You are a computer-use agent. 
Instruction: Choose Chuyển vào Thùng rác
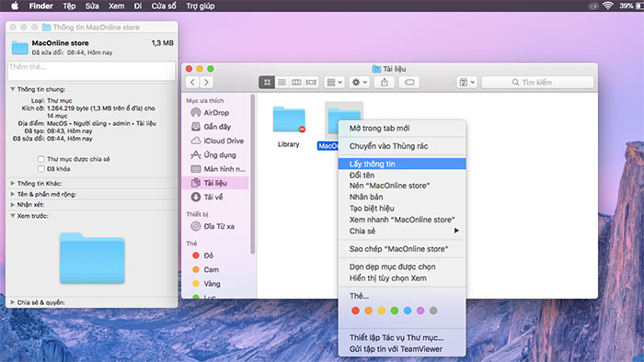pos(402,146)
